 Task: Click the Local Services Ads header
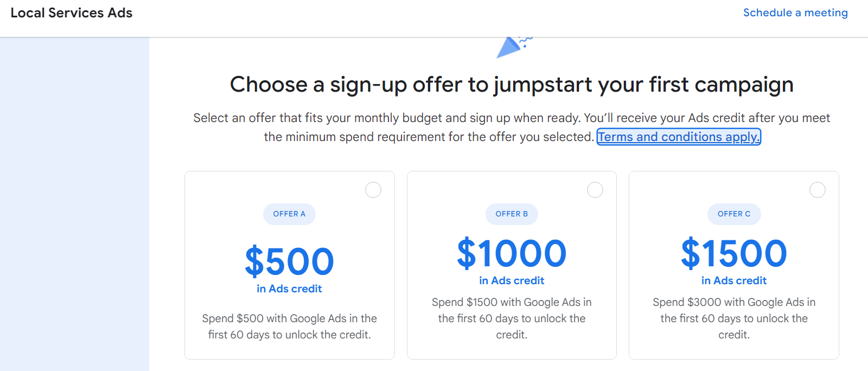click(71, 13)
